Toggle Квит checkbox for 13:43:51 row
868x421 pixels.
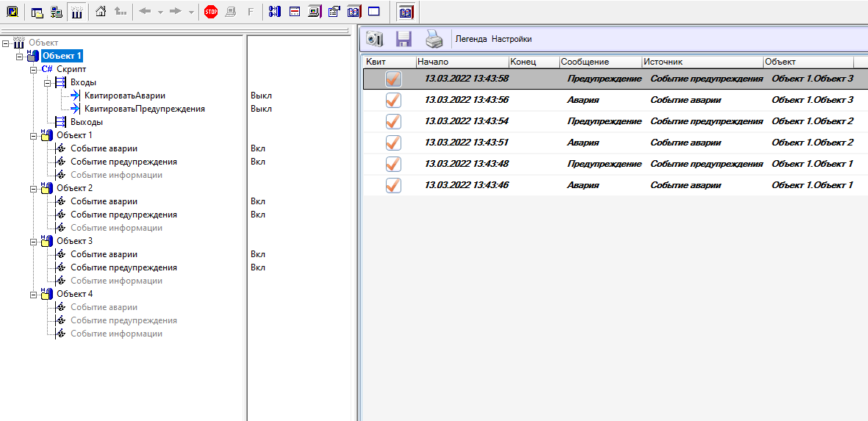pyautogui.click(x=393, y=143)
